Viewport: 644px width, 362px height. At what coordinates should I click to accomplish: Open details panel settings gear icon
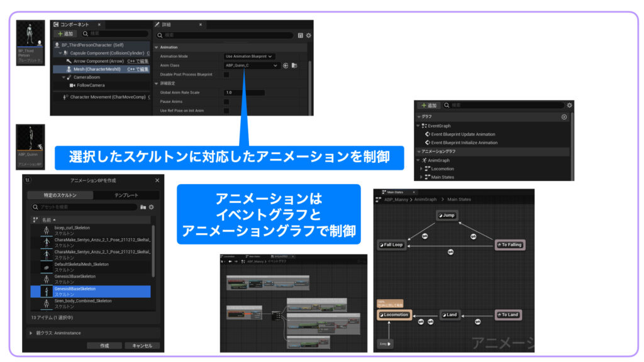pos(308,35)
